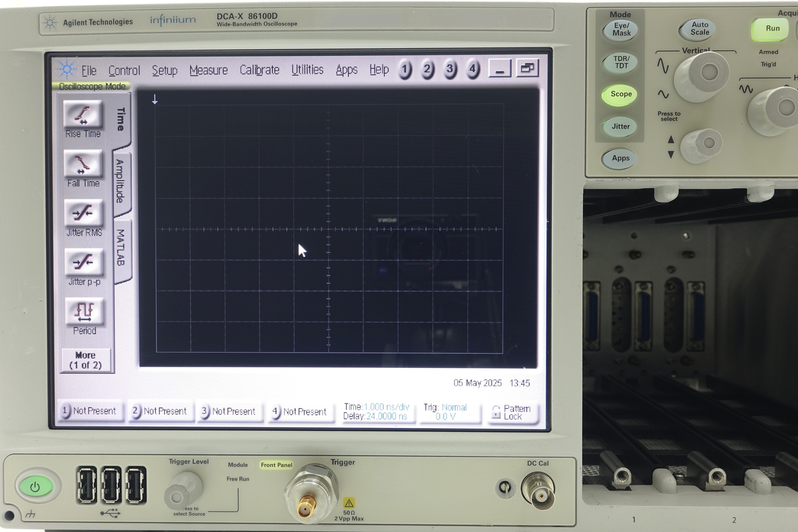The image size is (798, 532).
Task: Open the Measure menu
Action: click(x=208, y=70)
